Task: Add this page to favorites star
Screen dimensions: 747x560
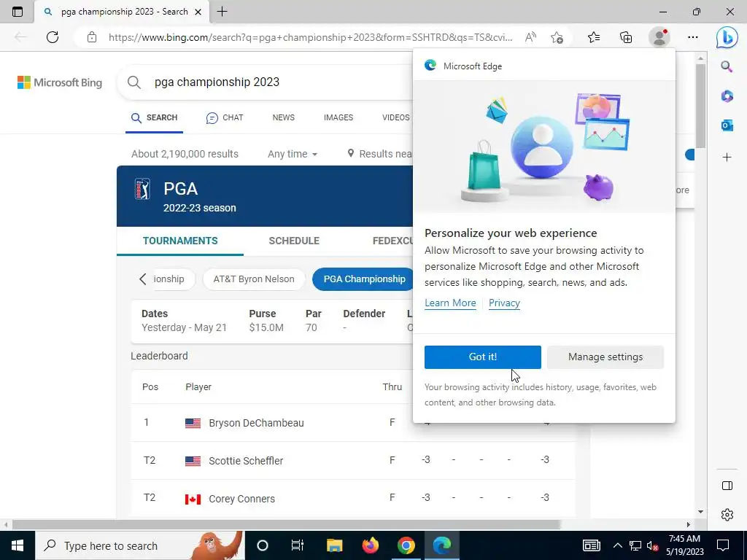Action: (x=557, y=38)
